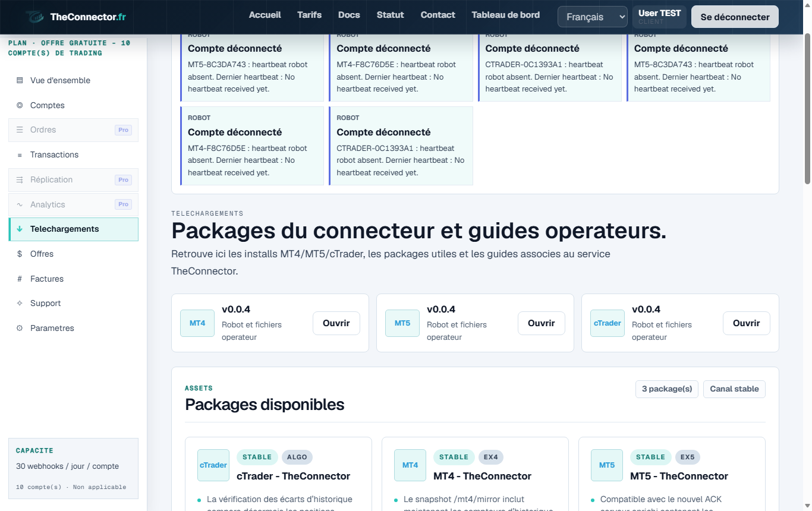Open Contact in top navigation

point(438,15)
